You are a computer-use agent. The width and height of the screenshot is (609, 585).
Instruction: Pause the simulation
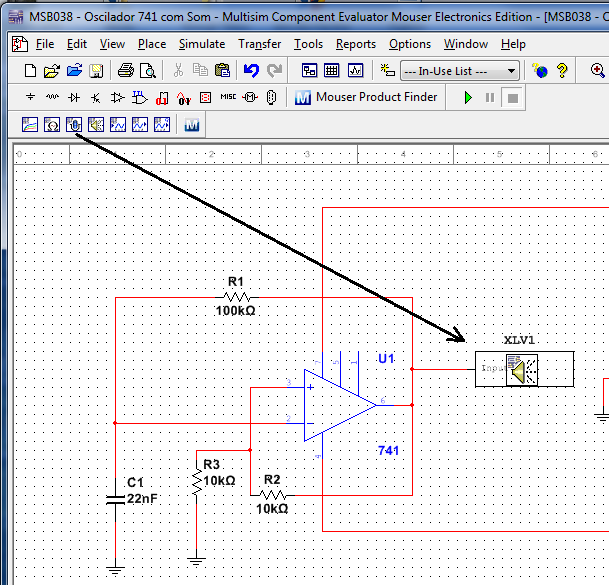click(490, 98)
